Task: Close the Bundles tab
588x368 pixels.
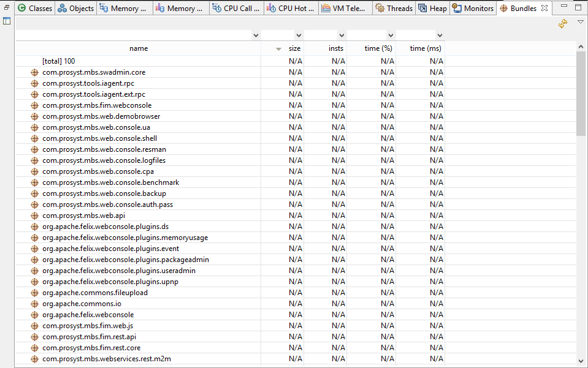Action: pyautogui.click(x=544, y=9)
